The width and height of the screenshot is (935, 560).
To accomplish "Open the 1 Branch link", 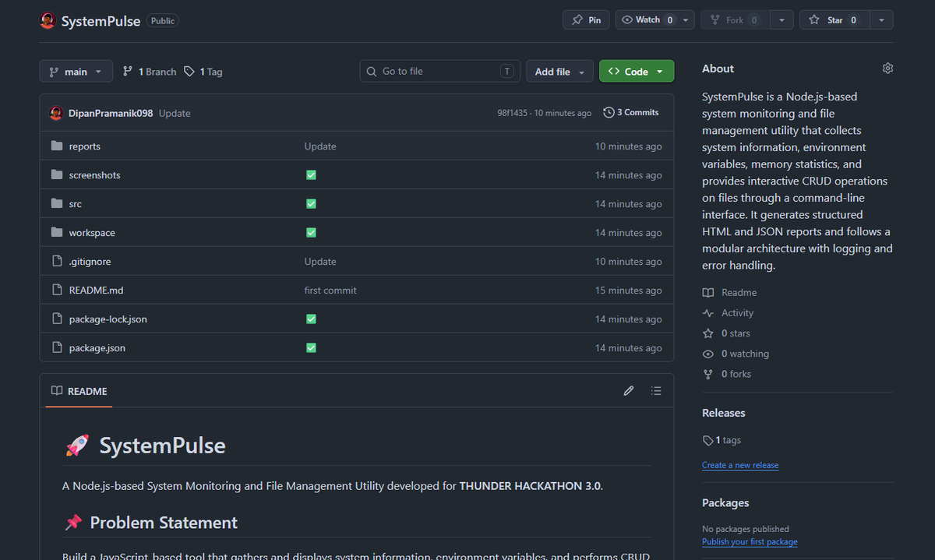I will pyautogui.click(x=150, y=72).
